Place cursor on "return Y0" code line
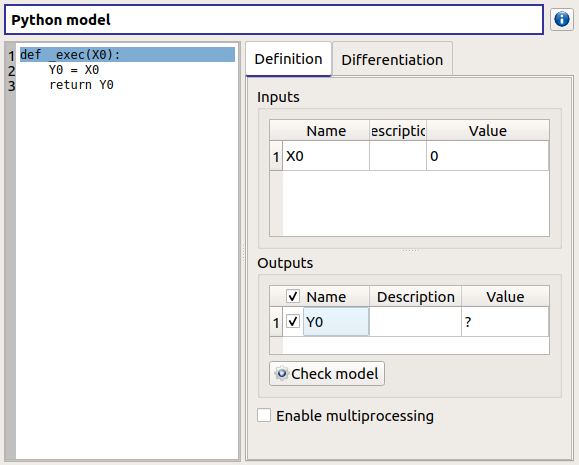Image resolution: width=579 pixels, height=465 pixels. pos(81,85)
